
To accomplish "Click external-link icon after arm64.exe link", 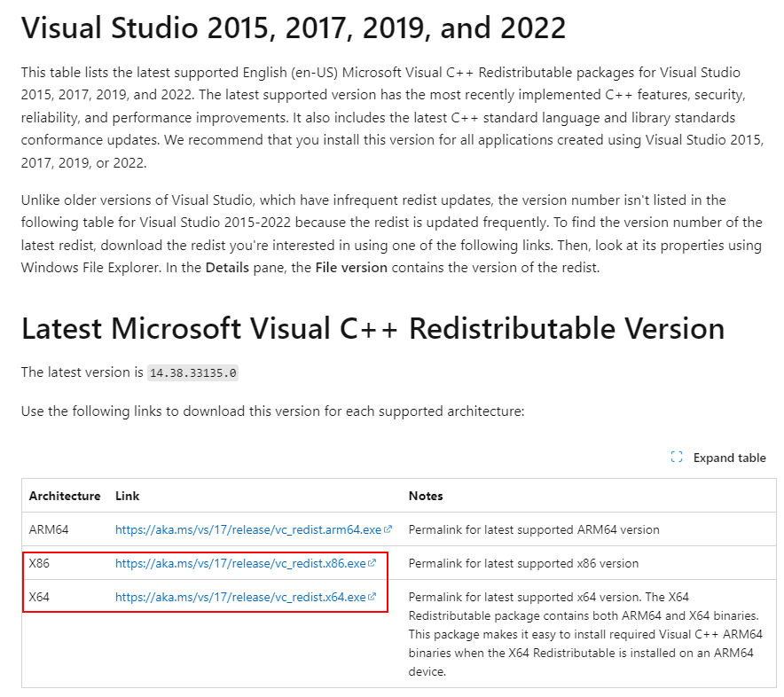I will pyautogui.click(x=388, y=529).
